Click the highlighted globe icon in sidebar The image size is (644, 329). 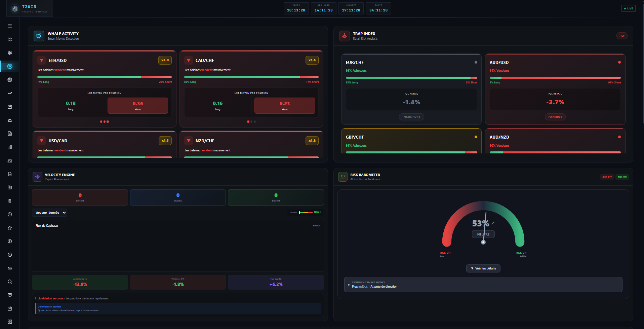(x=9, y=66)
